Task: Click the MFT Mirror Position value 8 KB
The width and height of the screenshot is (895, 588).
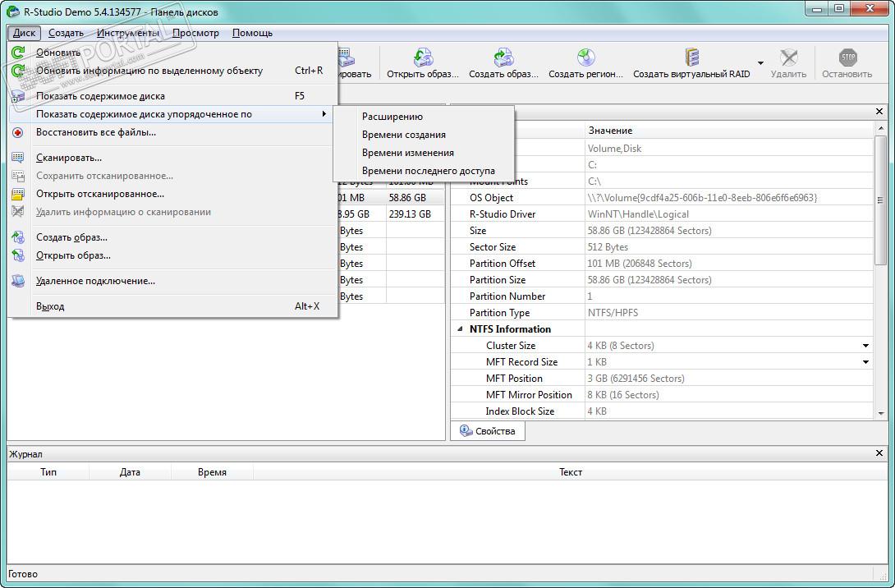Action: point(623,395)
